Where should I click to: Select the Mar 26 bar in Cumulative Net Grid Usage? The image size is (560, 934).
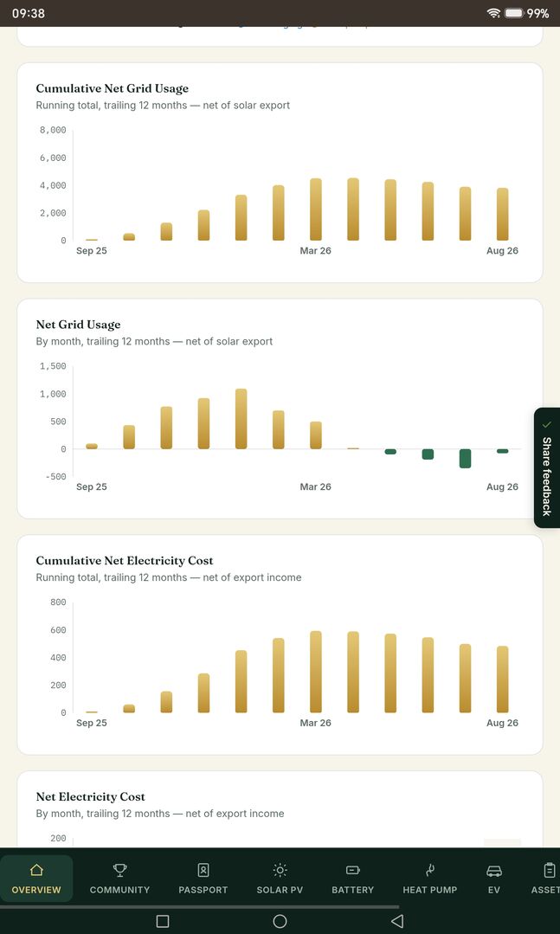[316, 209]
